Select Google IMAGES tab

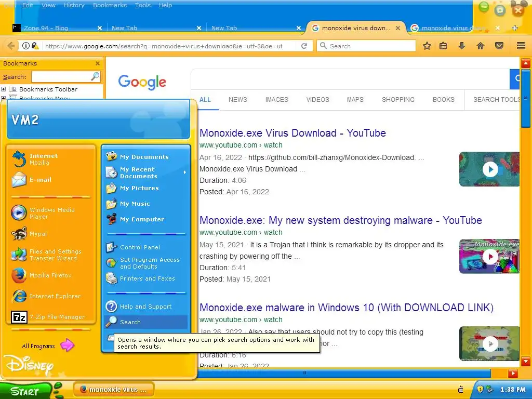[276, 99]
